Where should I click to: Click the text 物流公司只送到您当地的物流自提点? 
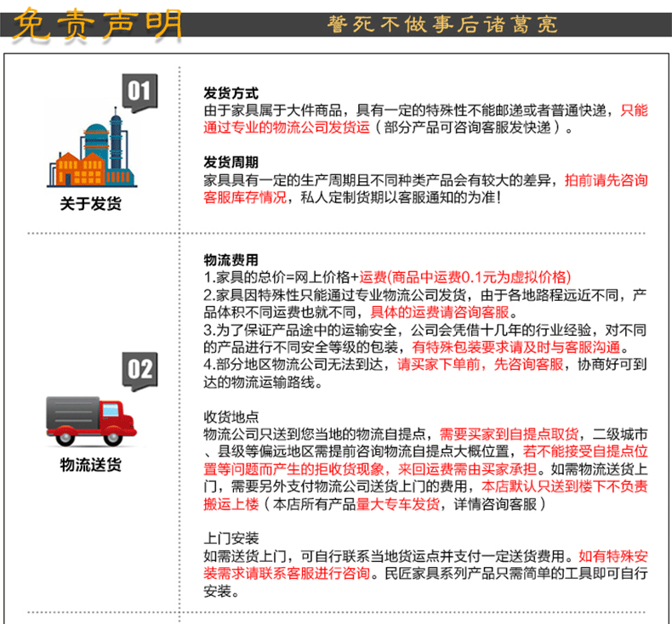[x=314, y=434]
